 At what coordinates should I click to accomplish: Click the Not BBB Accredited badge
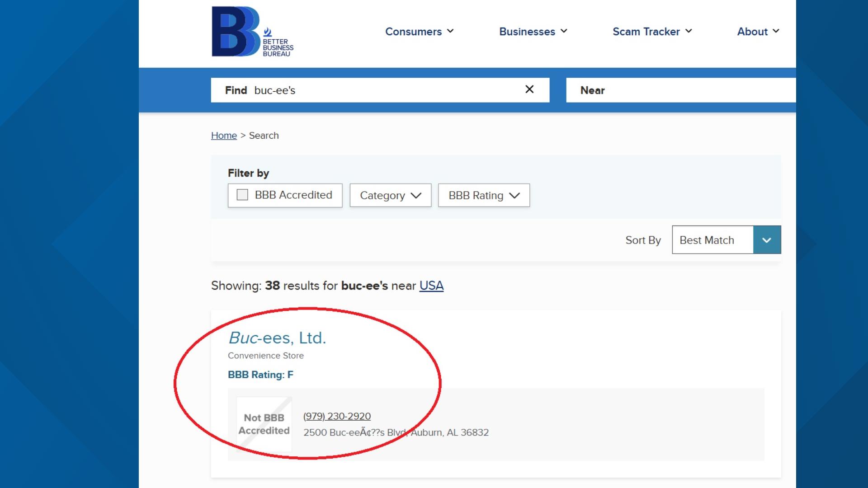point(264,424)
